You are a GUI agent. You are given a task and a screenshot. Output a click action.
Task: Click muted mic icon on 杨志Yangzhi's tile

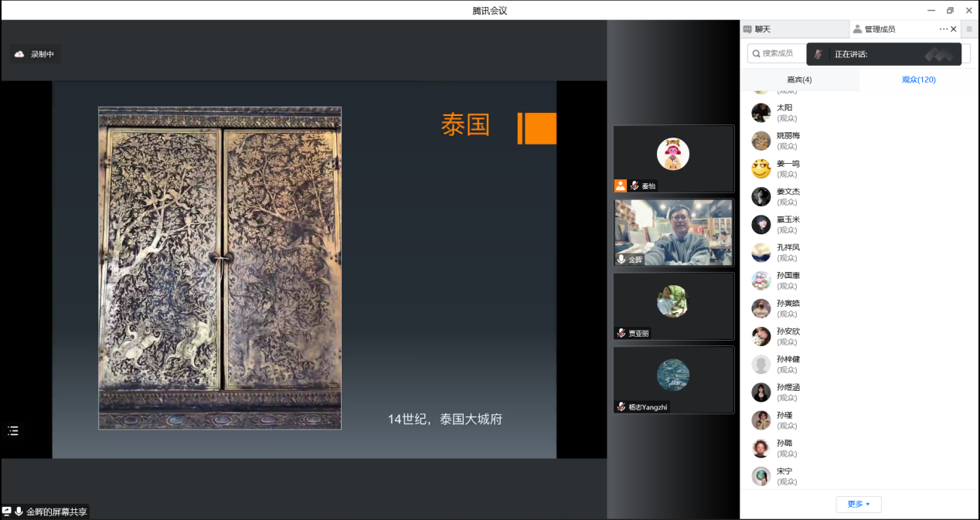621,406
